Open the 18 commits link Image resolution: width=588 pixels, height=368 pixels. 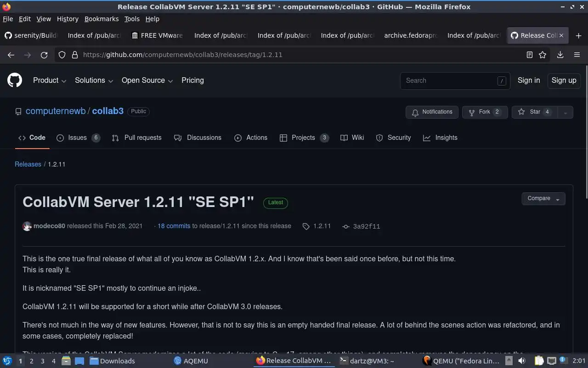[174, 226]
